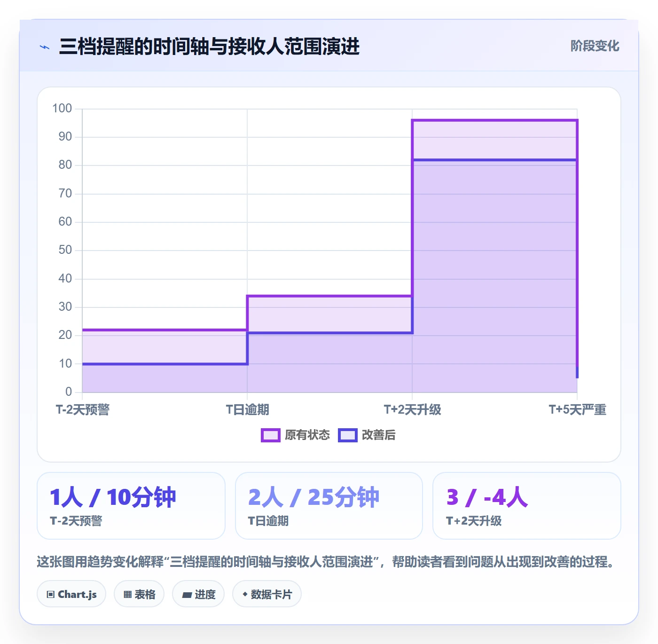Viewport: 658px width, 644px height.
Task: Click the T日逾期 caption inside the stat card
Action: coord(268,521)
